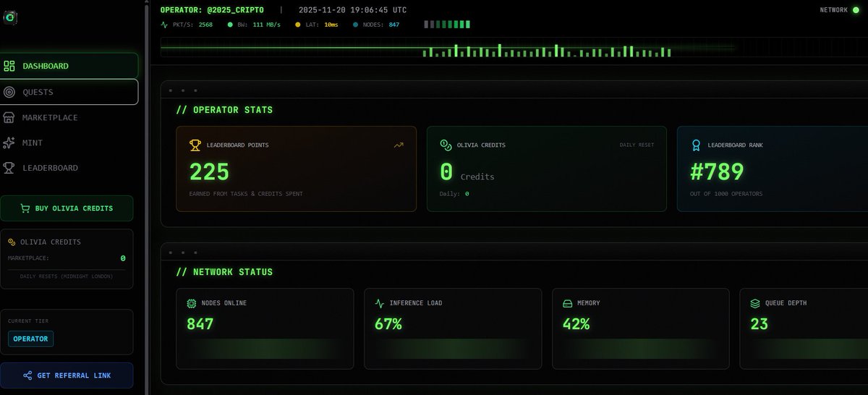Click the Daily Reset label
The image size is (868, 395).
tap(637, 145)
